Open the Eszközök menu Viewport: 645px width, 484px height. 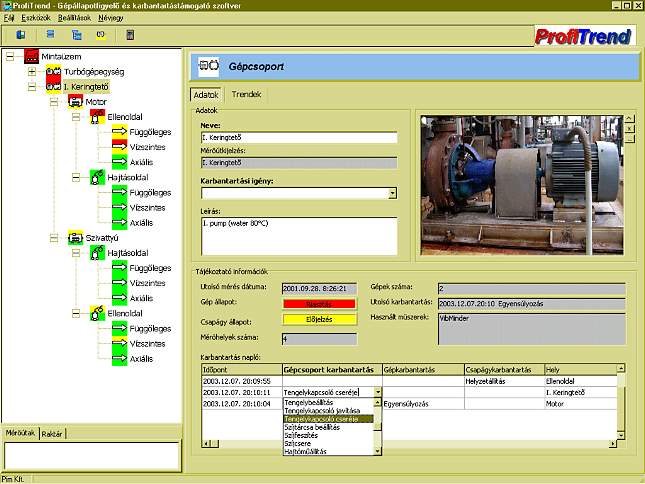[39, 18]
